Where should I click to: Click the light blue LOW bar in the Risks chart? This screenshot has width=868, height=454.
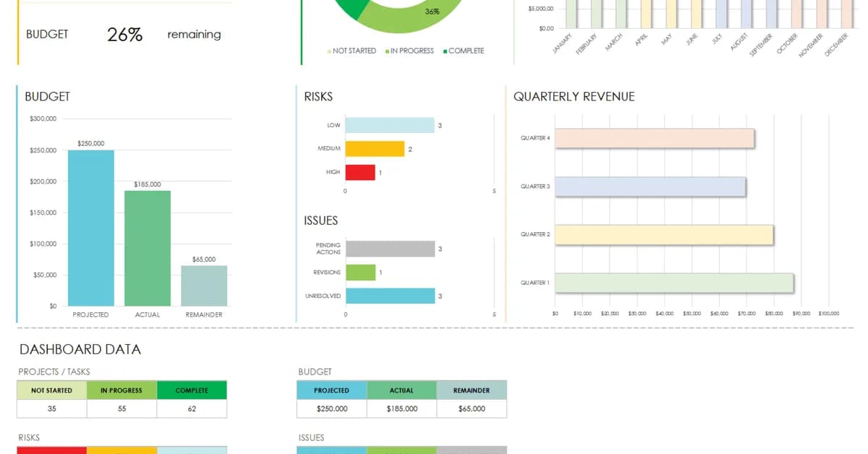(x=389, y=124)
